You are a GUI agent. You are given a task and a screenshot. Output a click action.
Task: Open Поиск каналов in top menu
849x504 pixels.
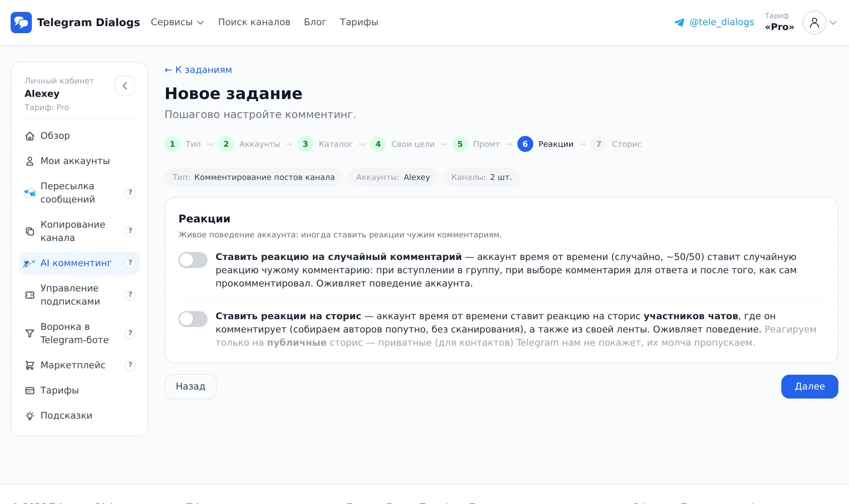254,22
